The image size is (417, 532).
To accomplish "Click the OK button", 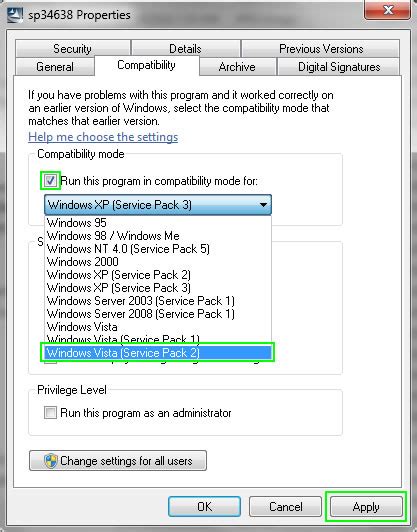I will coord(204,507).
